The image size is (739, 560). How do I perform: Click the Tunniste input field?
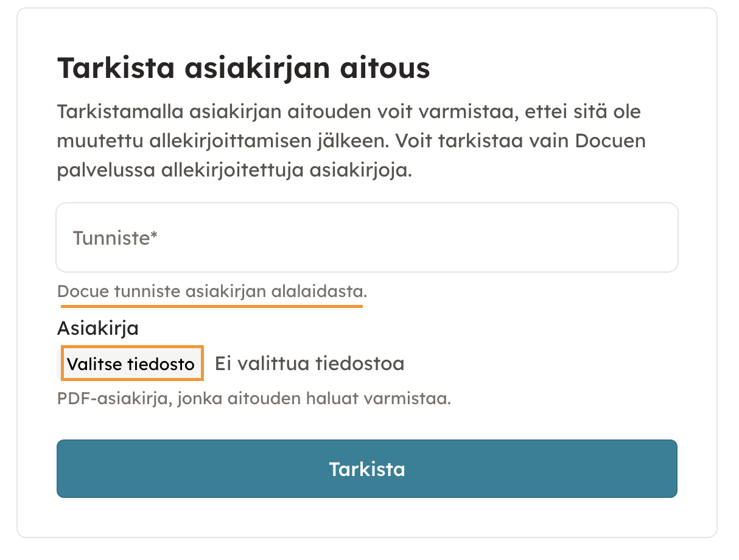366,237
